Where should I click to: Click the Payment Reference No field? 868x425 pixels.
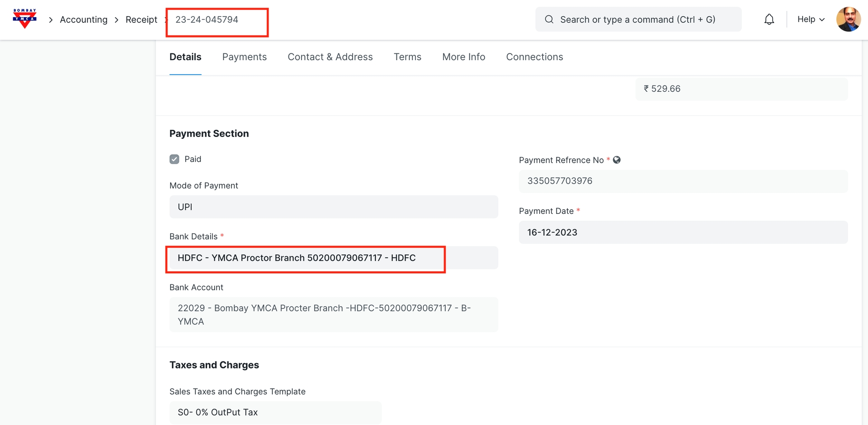(x=683, y=181)
